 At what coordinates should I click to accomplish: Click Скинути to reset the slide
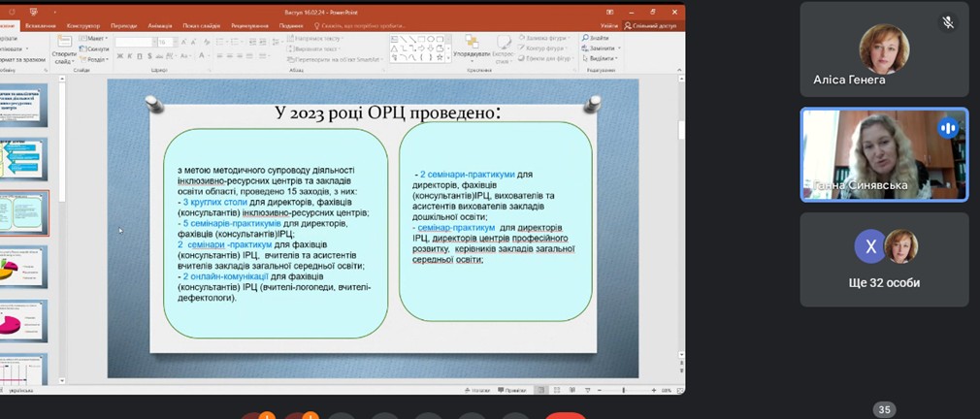click(x=94, y=48)
